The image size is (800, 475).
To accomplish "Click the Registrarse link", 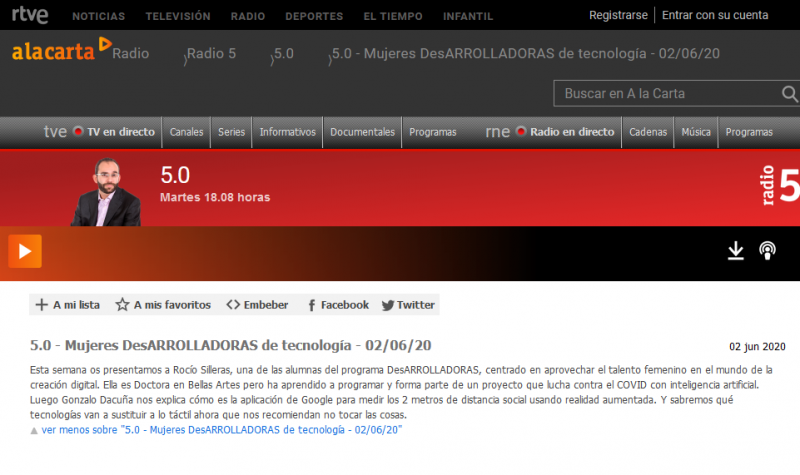I will click(x=618, y=15).
